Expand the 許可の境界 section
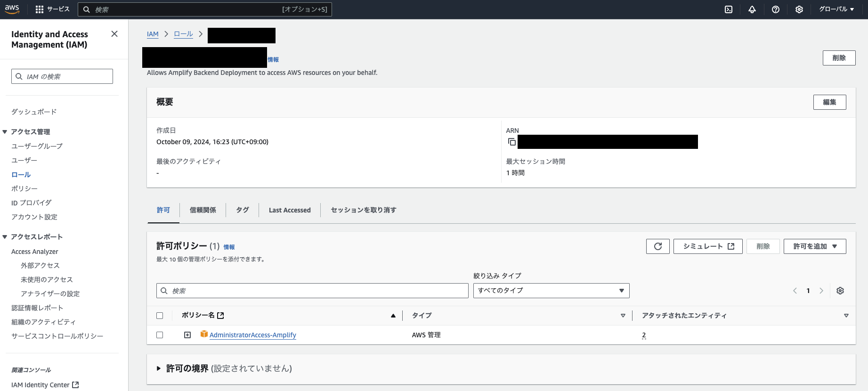The image size is (868, 391). [x=159, y=368]
